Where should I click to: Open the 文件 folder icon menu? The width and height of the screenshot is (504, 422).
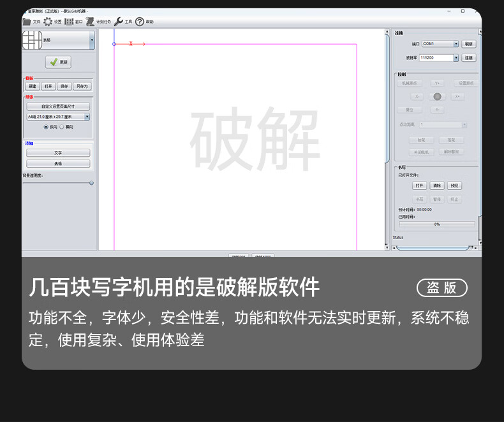click(27, 22)
